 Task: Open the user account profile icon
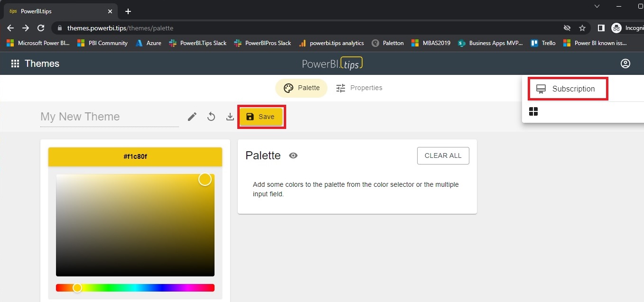coord(625,64)
